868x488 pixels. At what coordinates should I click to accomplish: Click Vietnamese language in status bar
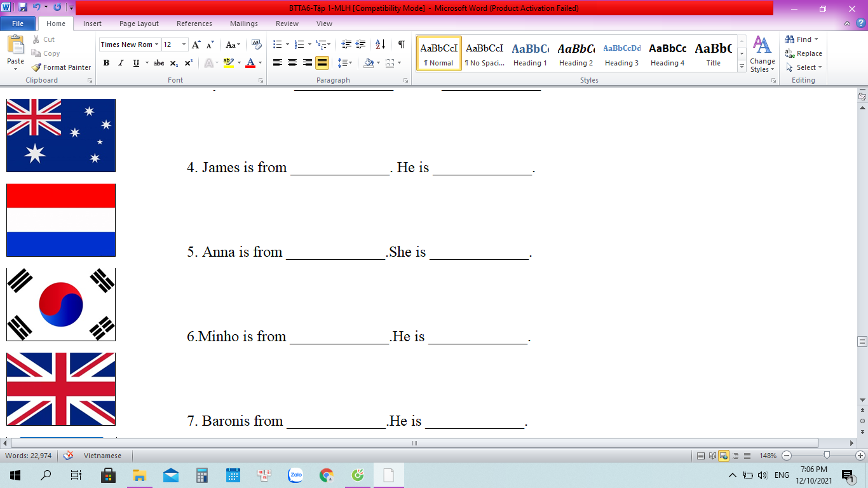click(102, 456)
